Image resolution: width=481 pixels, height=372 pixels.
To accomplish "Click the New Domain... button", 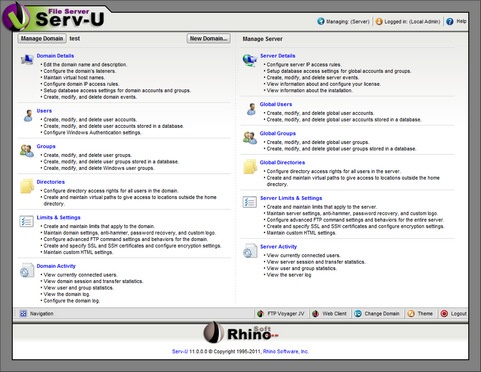I will coord(209,38).
